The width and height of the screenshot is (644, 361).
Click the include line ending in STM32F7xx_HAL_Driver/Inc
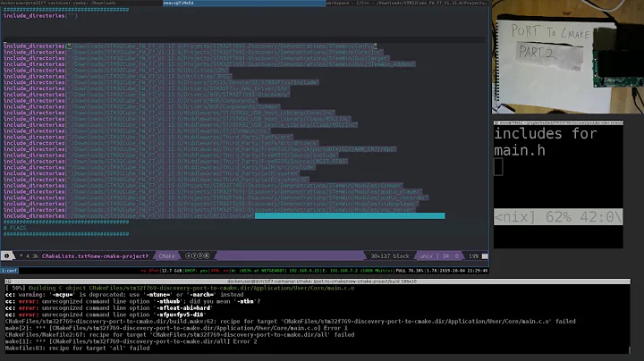coord(146,88)
